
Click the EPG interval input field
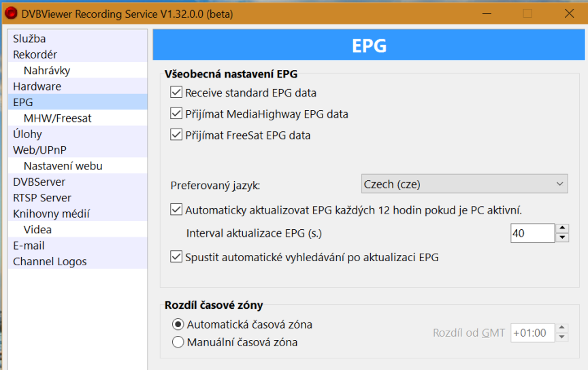click(x=532, y=233)
